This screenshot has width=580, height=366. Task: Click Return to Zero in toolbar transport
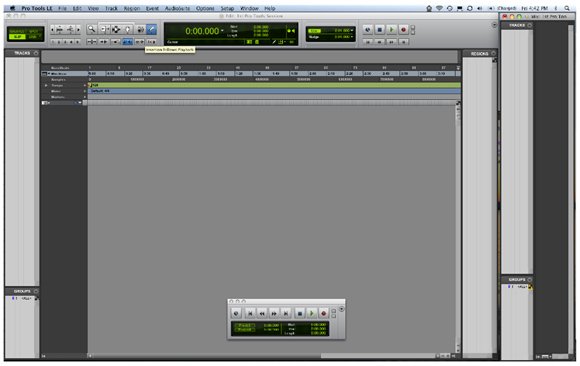(x=367, y=42)
